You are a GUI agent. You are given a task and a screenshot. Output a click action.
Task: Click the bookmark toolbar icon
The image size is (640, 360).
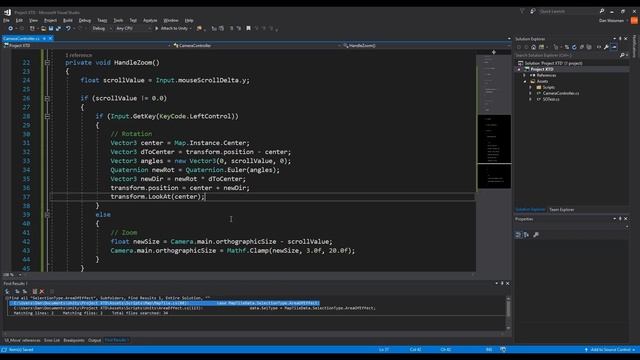pyautogui.click(x=248, y=29)
